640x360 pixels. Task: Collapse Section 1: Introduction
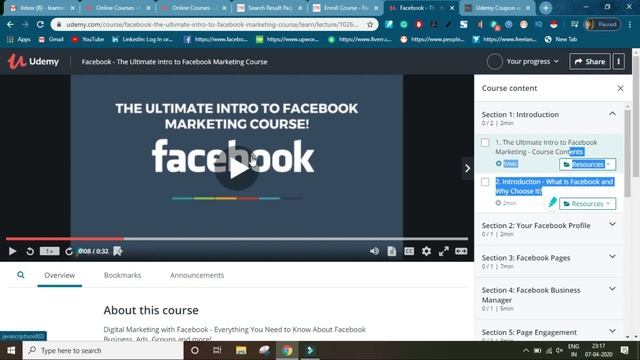pyautogui.click(x=612, y=114)
